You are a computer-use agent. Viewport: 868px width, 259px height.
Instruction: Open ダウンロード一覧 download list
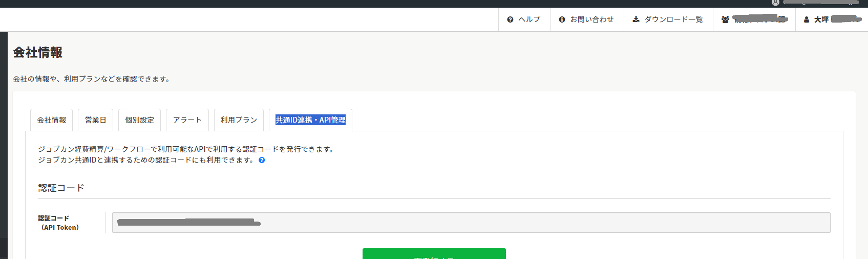(x=668, y=19)
